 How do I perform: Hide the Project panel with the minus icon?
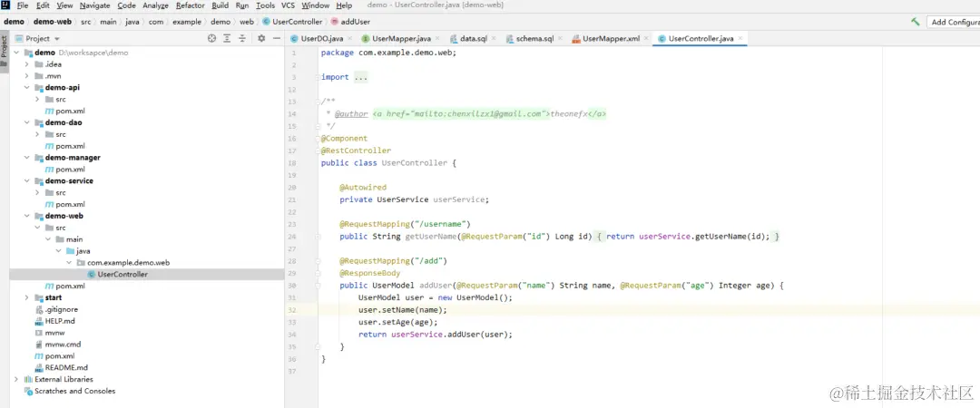(x=276, y=38)
